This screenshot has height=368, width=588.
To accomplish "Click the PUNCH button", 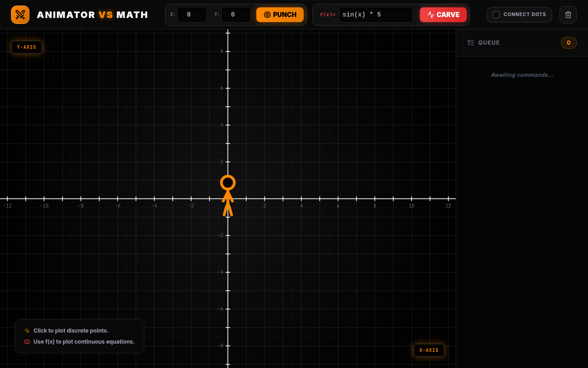I will coord(280,15).
